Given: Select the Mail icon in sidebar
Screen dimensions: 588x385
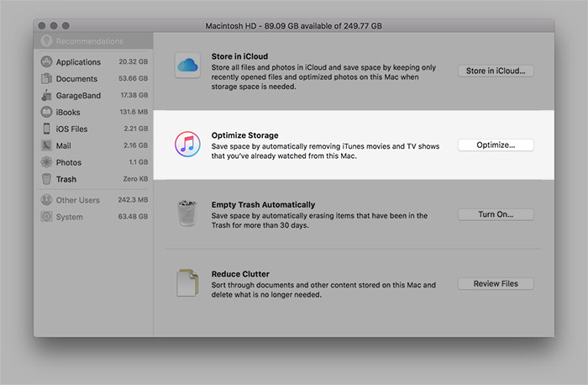Looking at the screenshot, I should click(x=47, y=145).
